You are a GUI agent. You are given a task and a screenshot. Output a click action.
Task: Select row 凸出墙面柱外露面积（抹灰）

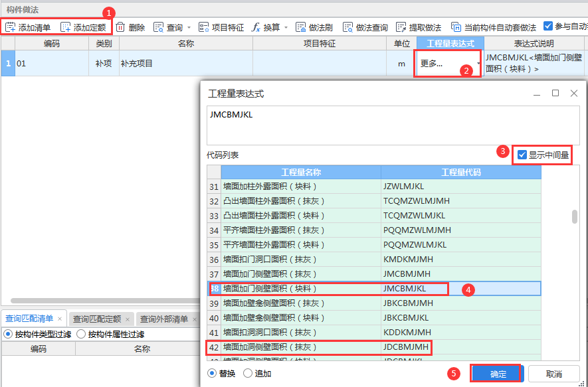coord(374,201)
